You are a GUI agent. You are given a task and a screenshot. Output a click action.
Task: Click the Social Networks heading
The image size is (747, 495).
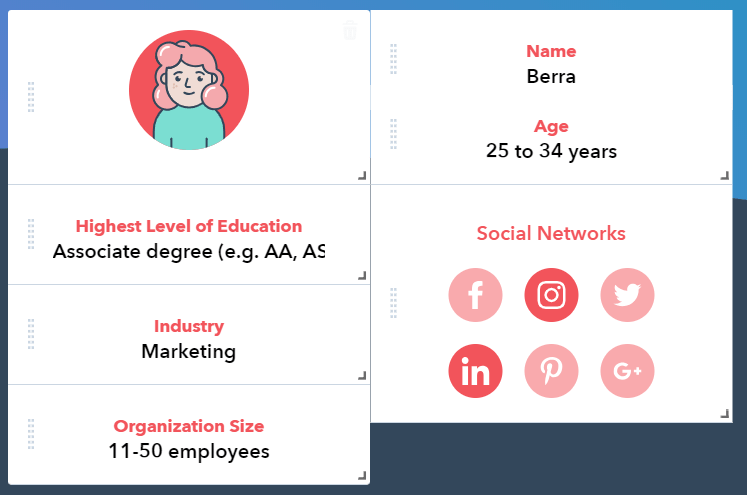551,233
